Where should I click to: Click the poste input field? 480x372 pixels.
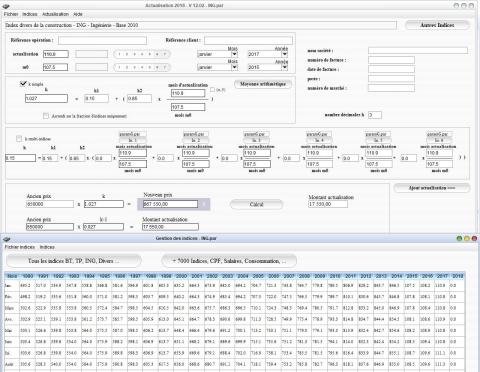tap(391, 79)
